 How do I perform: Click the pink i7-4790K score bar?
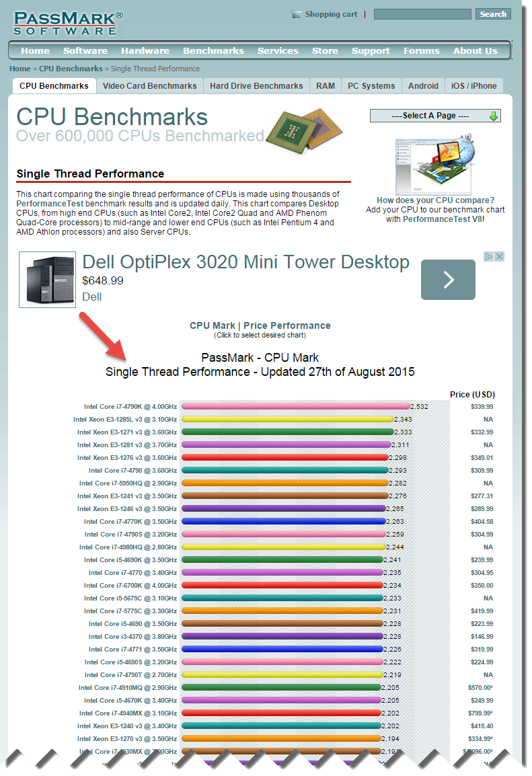(295, 406)
